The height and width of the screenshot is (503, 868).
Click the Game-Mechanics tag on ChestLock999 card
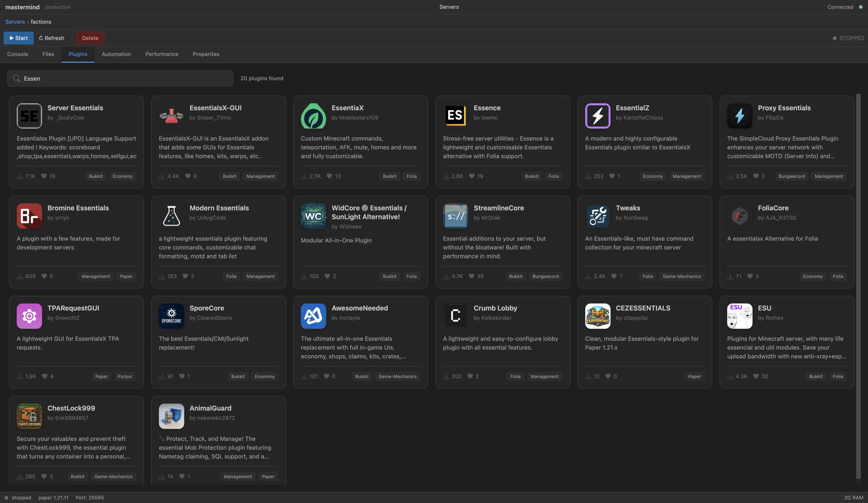(x=113, y=477)
